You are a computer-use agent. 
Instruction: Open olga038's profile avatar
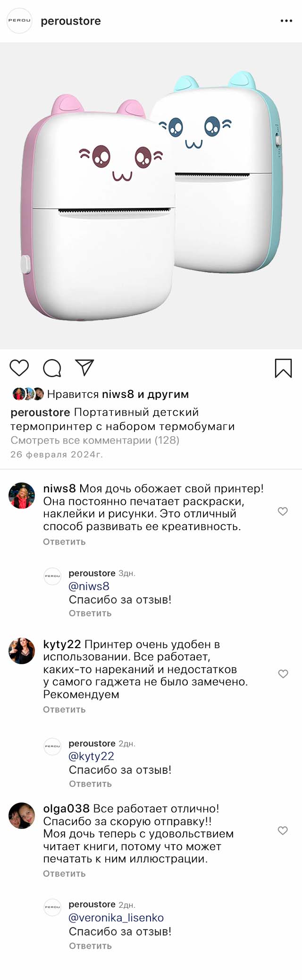[22, 815]
